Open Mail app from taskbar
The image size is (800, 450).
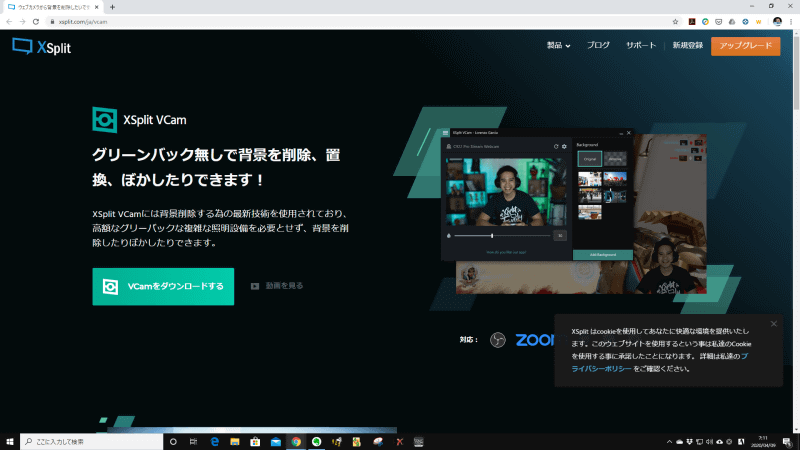click(276, 442)
